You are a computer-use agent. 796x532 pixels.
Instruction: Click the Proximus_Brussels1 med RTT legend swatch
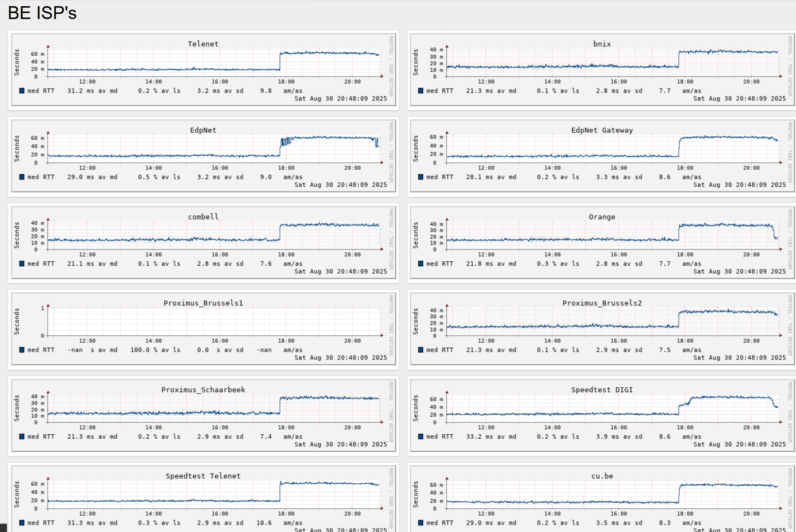tap(22, 350)
